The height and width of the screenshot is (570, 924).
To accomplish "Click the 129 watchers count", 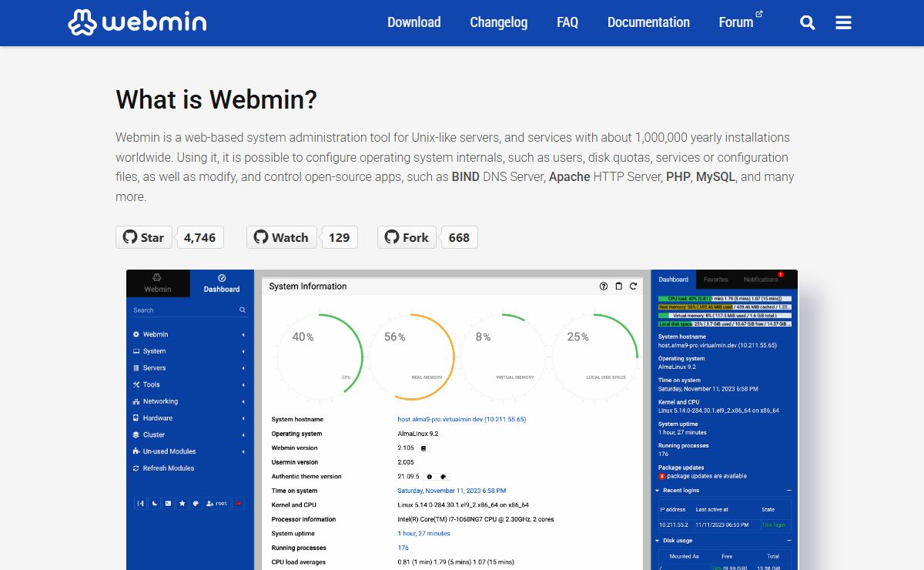I will [x=340, y=237].
